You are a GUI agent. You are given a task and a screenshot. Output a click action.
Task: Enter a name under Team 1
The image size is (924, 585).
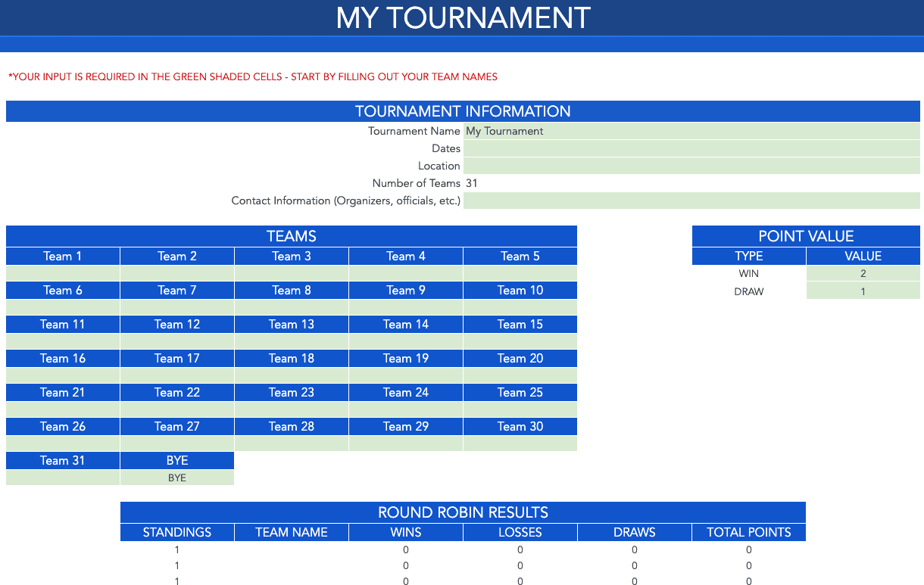click(x=62, y=272)
